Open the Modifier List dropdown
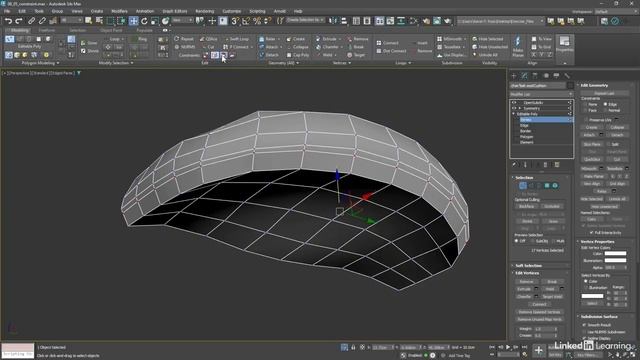 pyautogui.click(x=541, y=94)
